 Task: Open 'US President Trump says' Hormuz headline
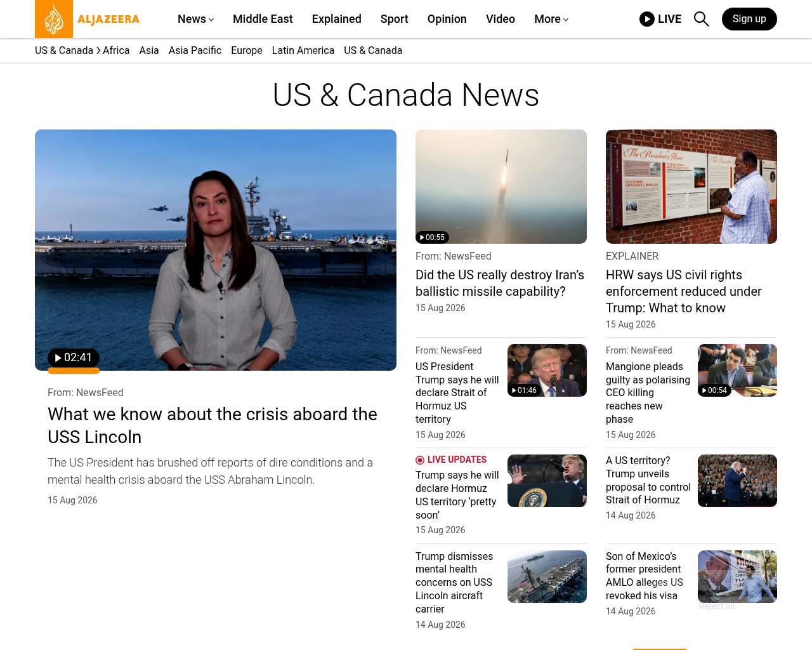[x=457, y=393]
